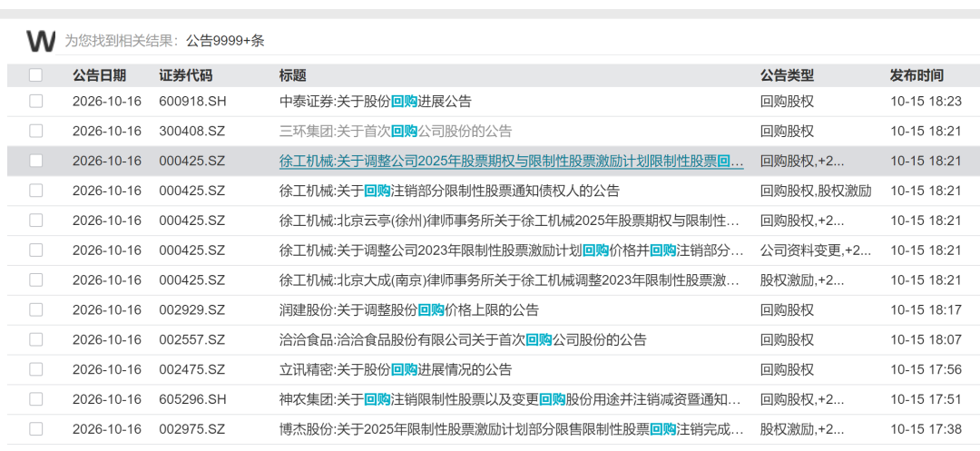Click the 公告9999+条 result count text

(x=225, y=41)
